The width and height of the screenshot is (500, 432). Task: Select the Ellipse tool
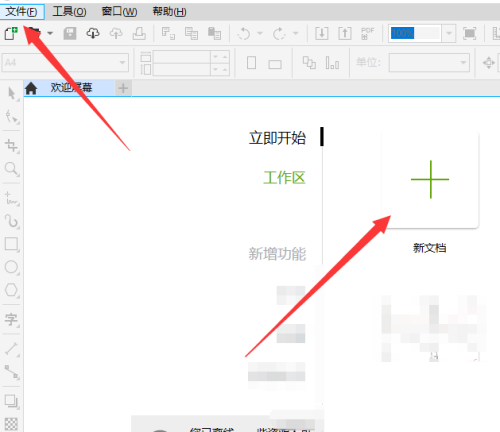(12, 267)
